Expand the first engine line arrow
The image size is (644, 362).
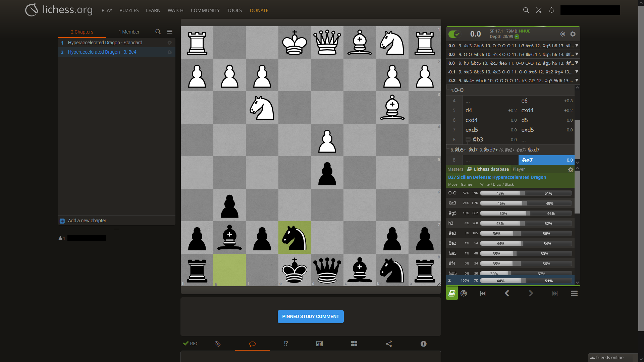point(577,45)
